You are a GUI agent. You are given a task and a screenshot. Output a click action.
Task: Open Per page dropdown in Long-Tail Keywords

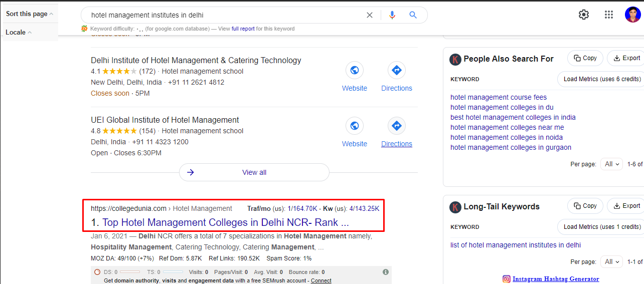612,261
